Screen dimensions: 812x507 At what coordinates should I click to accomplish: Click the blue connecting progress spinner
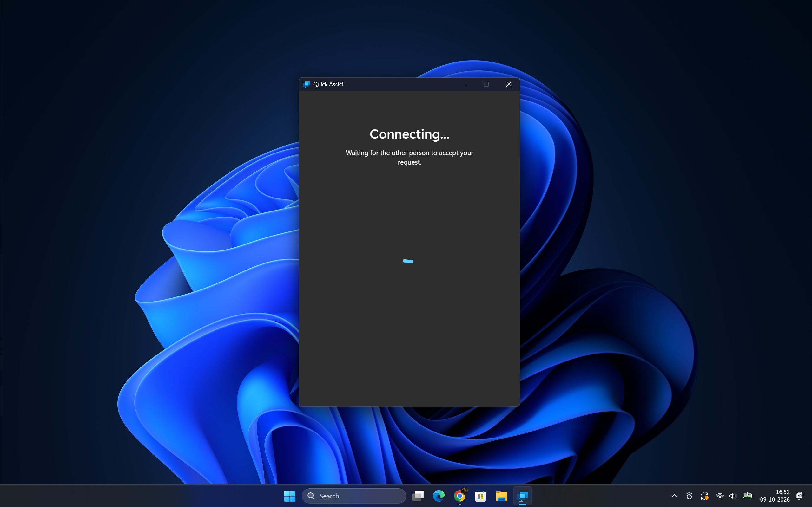click(x=408, y=261)
